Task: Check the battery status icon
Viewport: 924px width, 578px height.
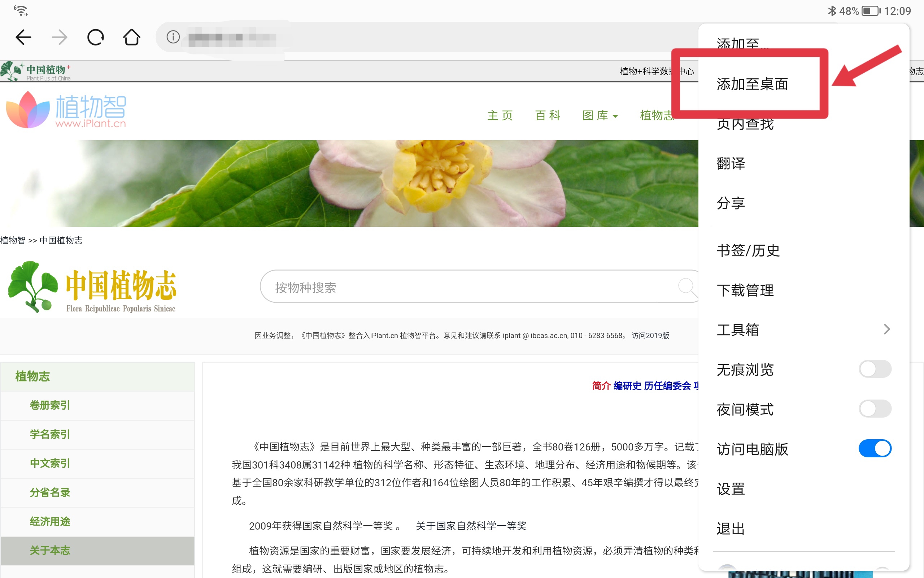Action: (x=871, y=11)
